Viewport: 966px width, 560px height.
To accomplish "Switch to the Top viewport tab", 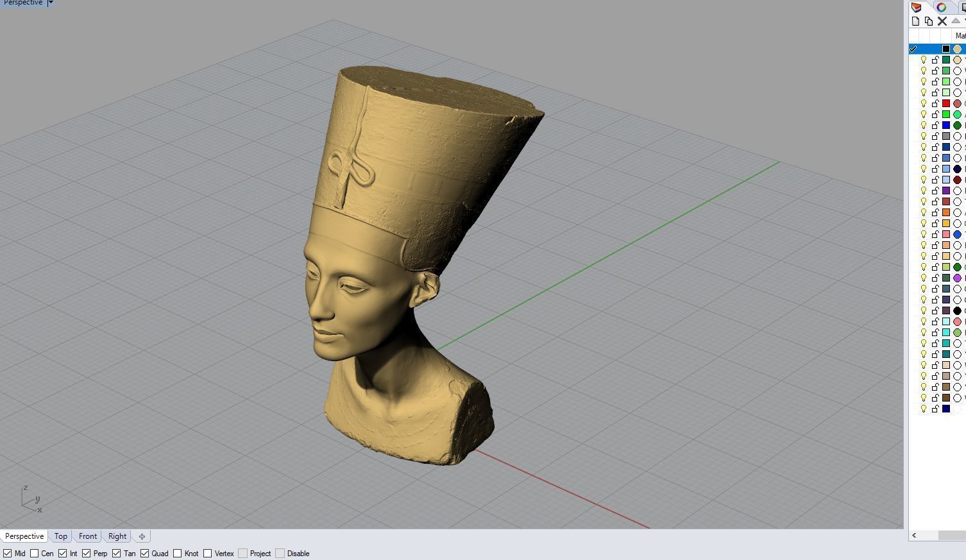I will [61, 536].
